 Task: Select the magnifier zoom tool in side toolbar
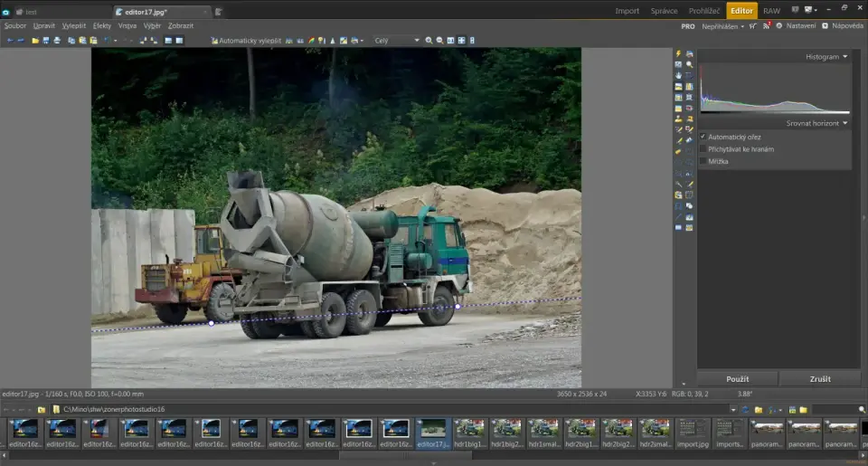pyautogui.click(x=689, y=65)
